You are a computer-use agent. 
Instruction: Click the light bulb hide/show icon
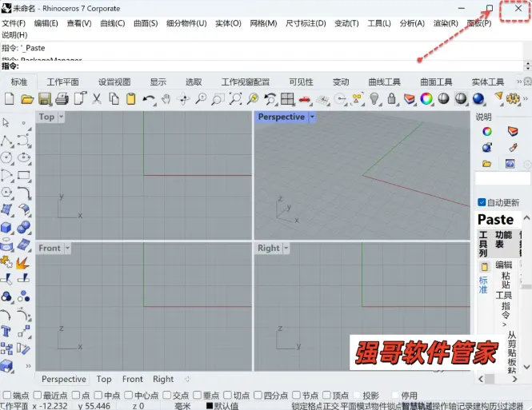point(374,98)
